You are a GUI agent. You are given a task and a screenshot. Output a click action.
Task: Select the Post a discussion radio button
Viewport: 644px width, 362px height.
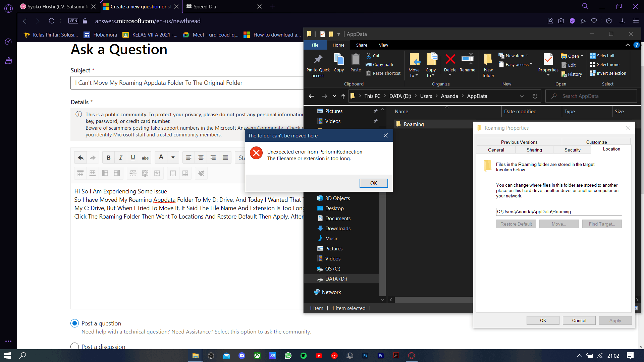click(75, 346)
